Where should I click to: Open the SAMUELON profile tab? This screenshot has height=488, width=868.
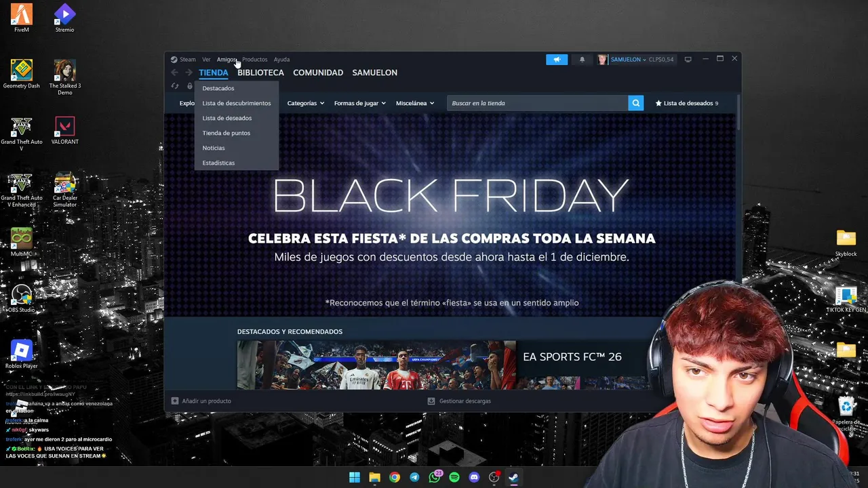tap(375, 73)
